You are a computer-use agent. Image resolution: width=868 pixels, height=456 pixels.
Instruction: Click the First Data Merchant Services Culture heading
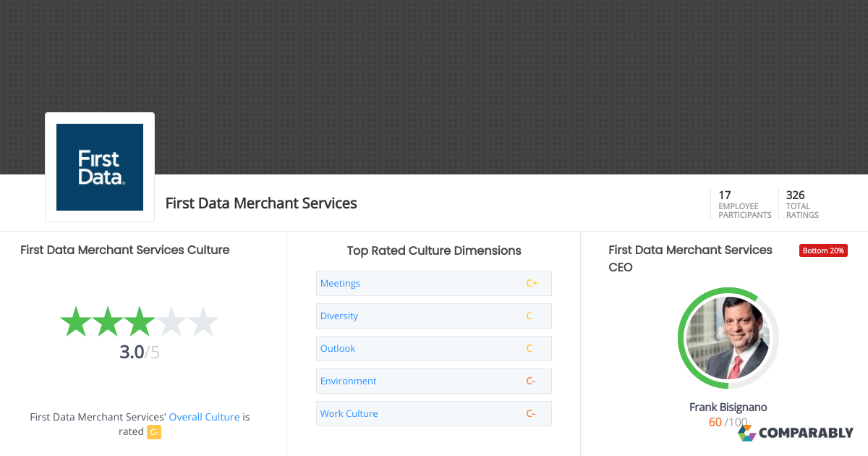click(x=125, y=250)
